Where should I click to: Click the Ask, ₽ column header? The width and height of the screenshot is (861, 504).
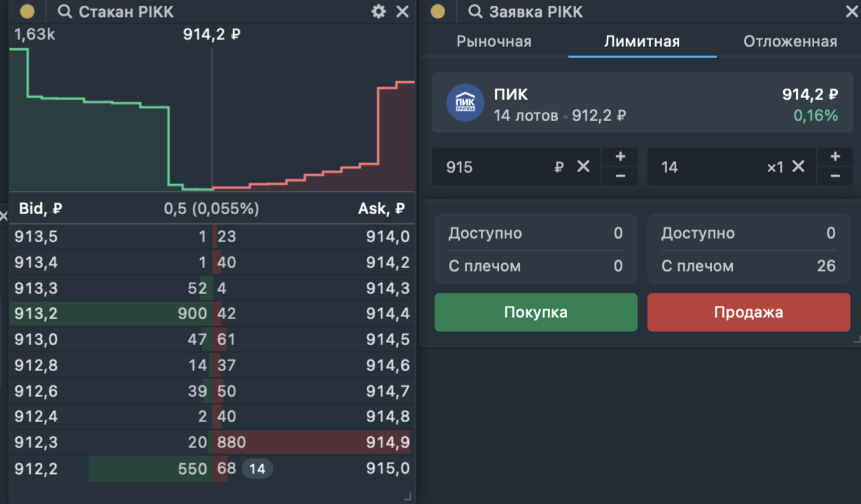(x=381, y=209)
